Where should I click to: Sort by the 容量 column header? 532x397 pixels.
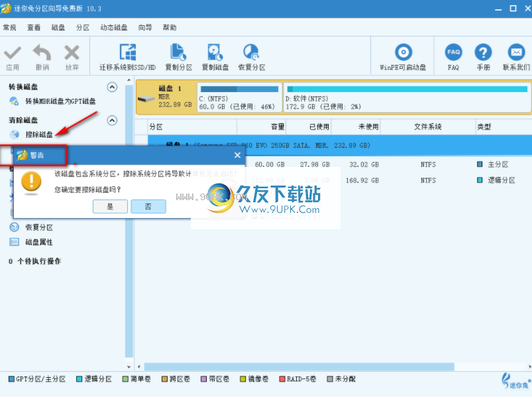point(261,127)
